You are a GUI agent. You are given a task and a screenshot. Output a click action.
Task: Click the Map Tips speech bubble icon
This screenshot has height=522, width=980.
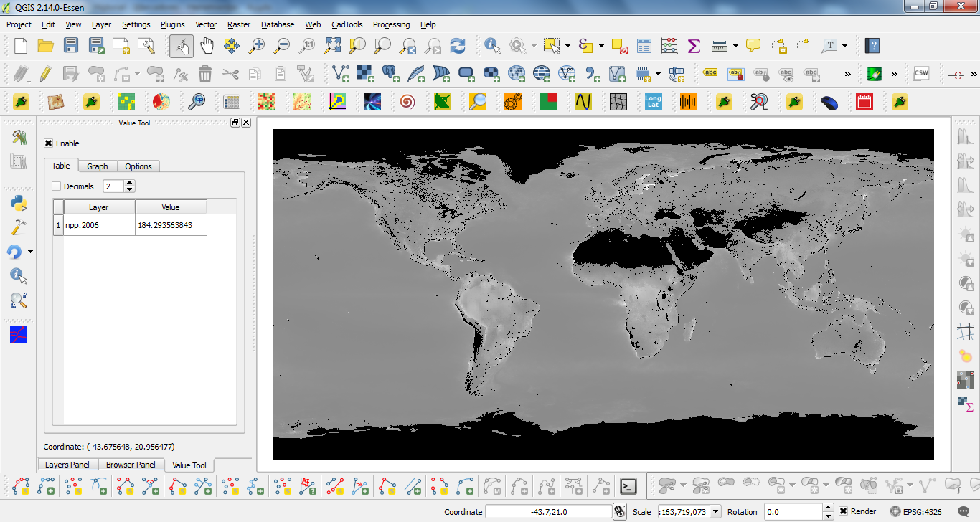753,46
